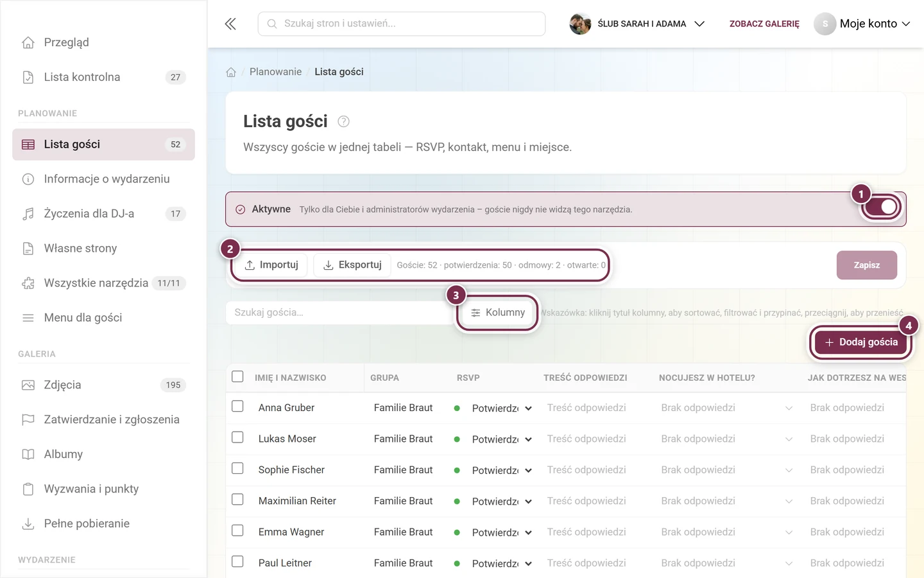This screenshot has width=924, height=578.
Task: Click the home icon in breadcrumb
Action: pyautogui.click(x=231, y=72)
